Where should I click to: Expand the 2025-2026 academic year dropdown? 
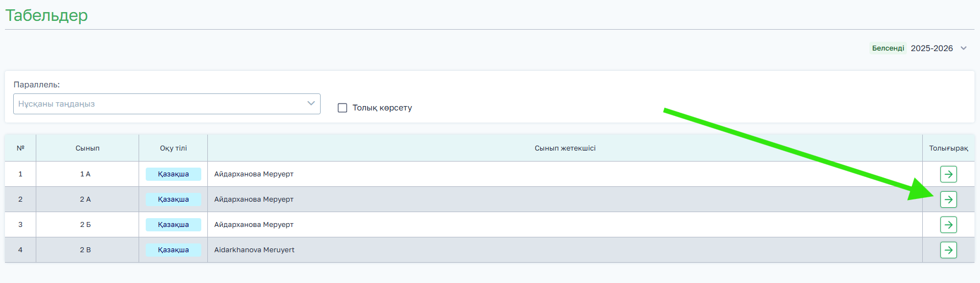932,48
